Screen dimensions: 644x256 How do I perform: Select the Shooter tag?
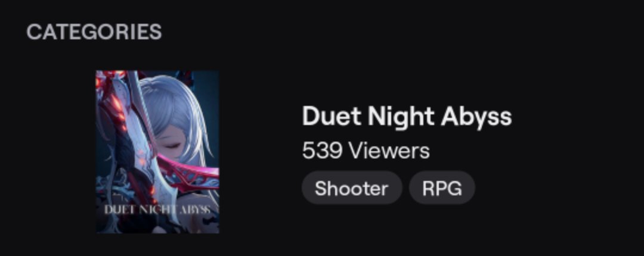352,188
